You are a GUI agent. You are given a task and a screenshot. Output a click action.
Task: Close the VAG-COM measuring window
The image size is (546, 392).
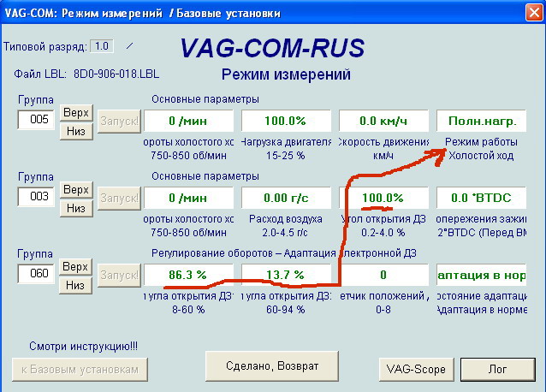coord(534,13)
